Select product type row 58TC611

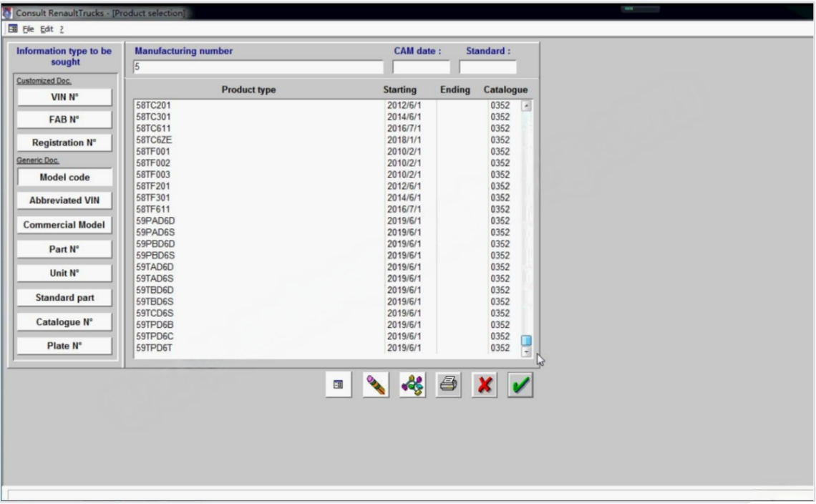328,128
